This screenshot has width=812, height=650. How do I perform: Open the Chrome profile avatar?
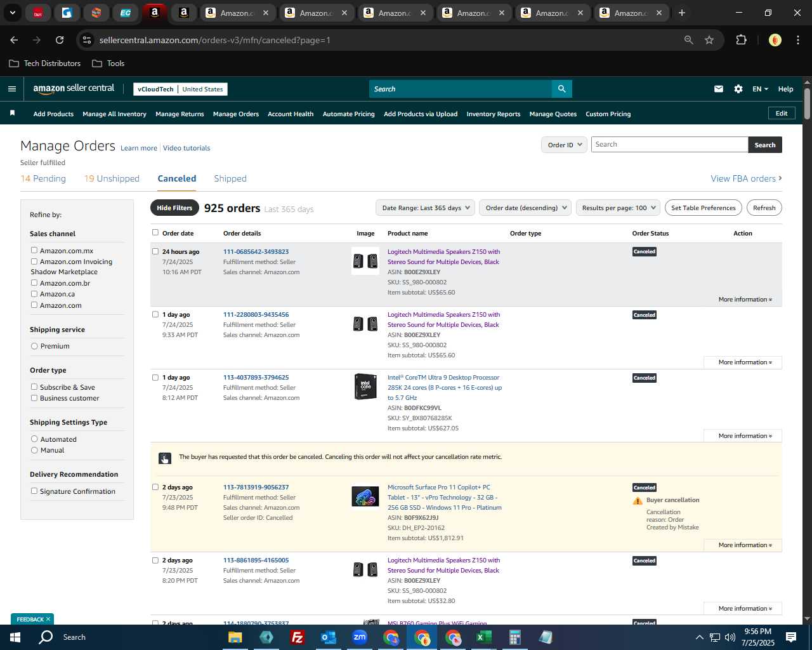(775, 40)
